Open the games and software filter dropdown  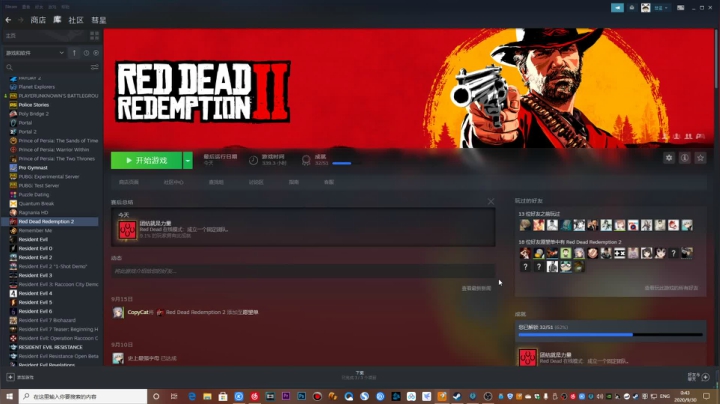click(x=34, y=53)
